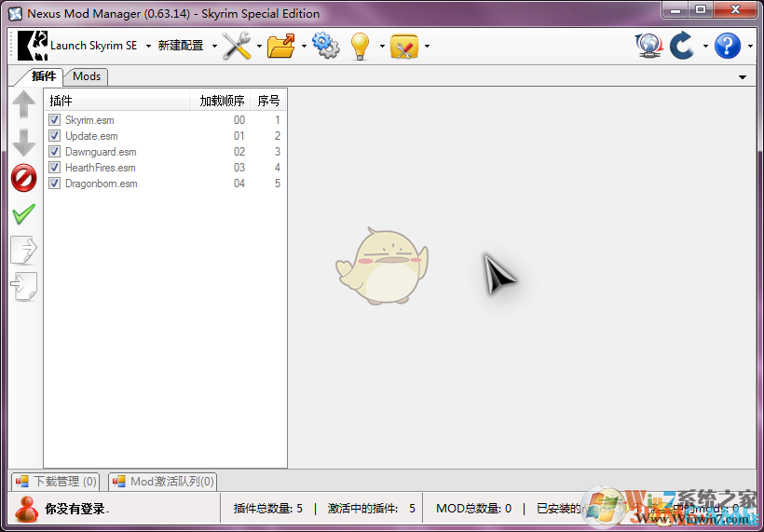Expand the Launch Skyrim SE dropdown arrow

click(148, 47)
